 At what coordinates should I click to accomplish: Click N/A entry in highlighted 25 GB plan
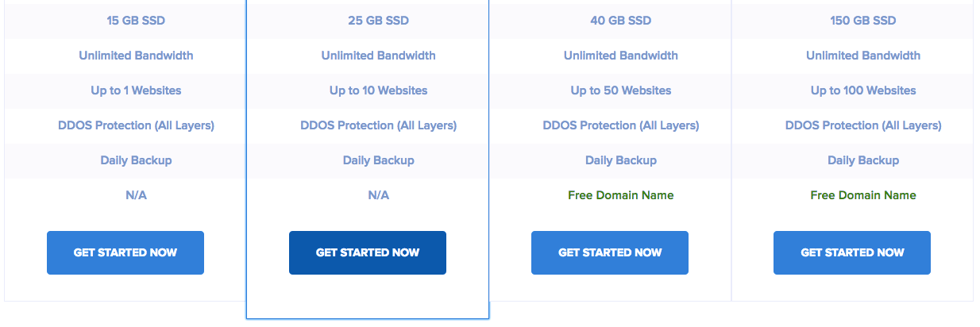coord(379,195)
